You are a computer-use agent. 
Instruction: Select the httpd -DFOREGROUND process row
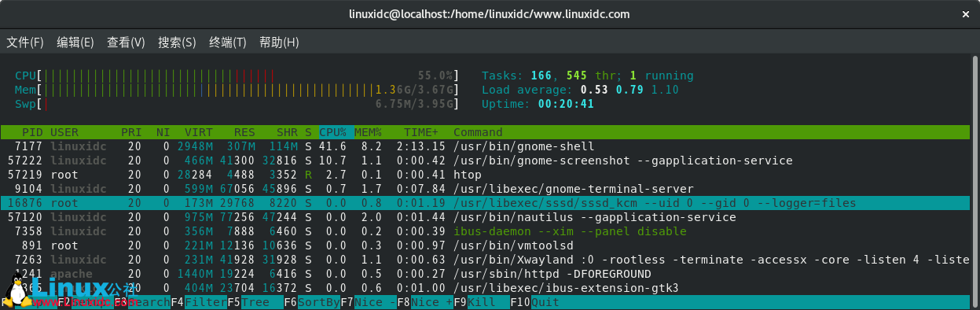486,274
